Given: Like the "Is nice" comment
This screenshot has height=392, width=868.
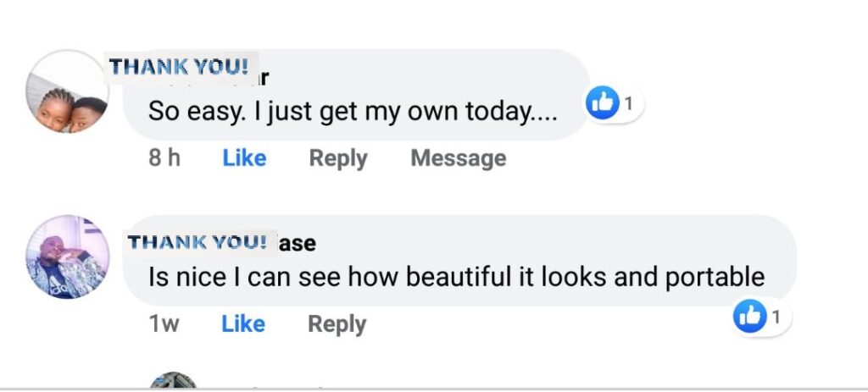Looking at the screenshot, I should point(243,324).
